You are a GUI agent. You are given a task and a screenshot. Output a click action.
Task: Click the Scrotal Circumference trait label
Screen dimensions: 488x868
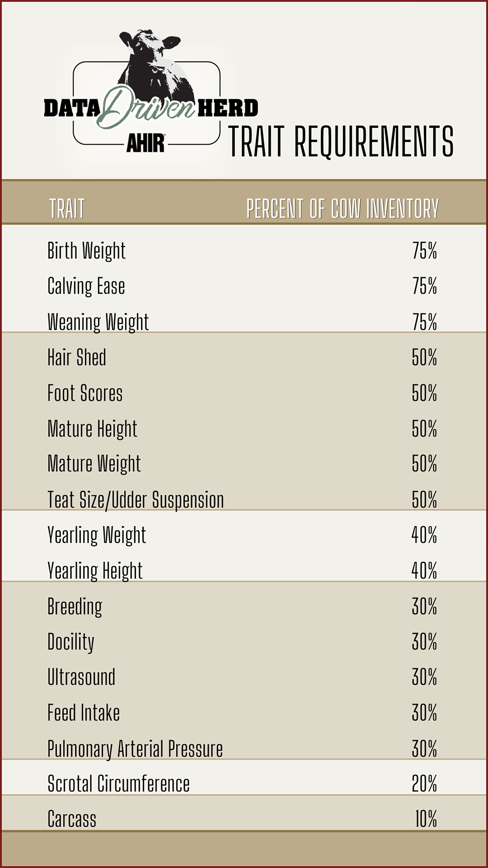119,784
